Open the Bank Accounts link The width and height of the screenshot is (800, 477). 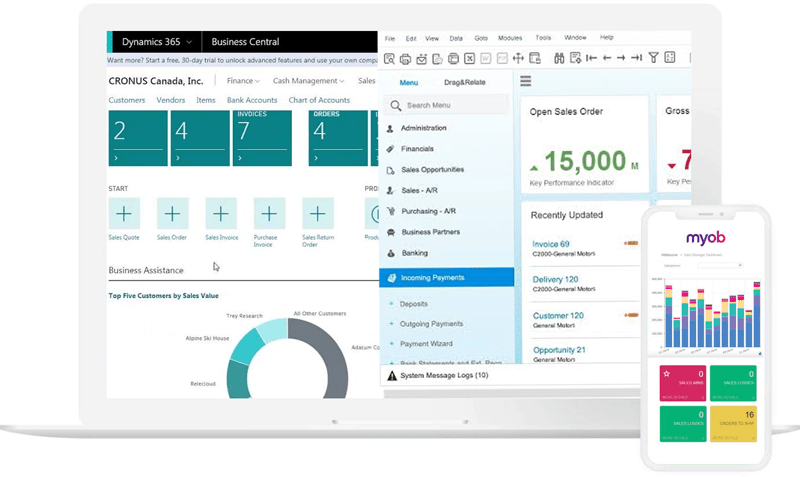(x=252, y=101)
